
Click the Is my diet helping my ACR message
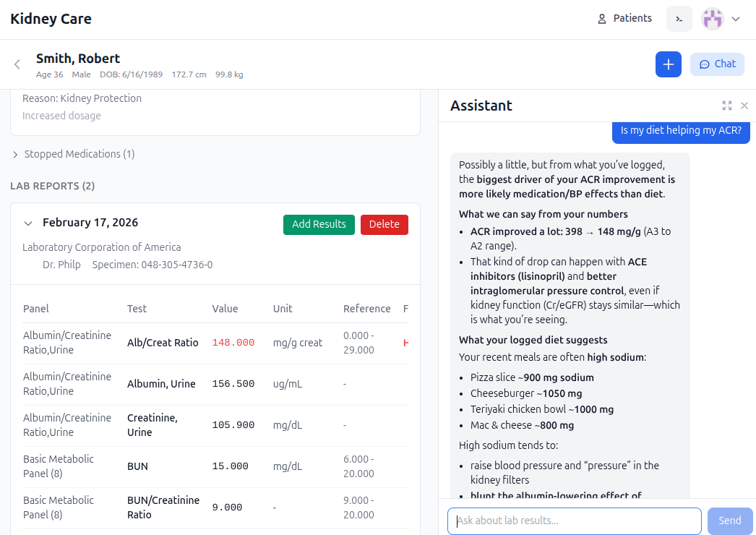[680, 130]
